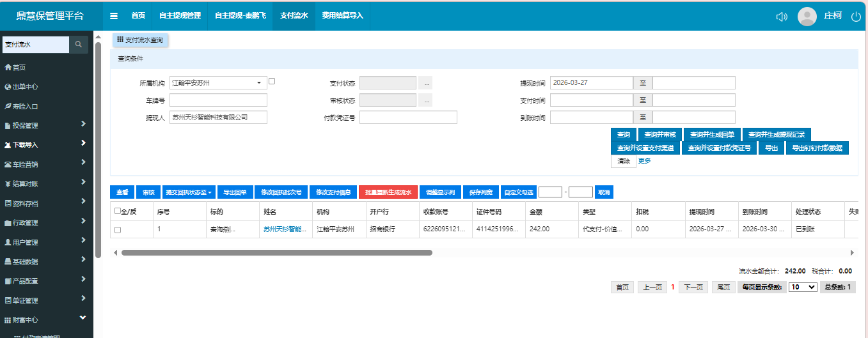Switch to the 费用结算导入 tab
Image resolution: width=868 pixels, height=338 pixels.
342,15
